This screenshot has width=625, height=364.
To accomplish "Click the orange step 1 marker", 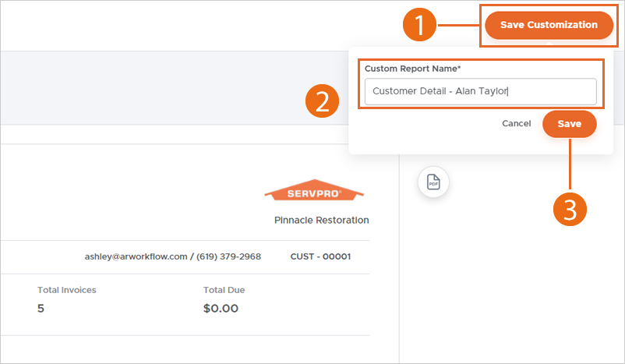I will click(419, 26).
